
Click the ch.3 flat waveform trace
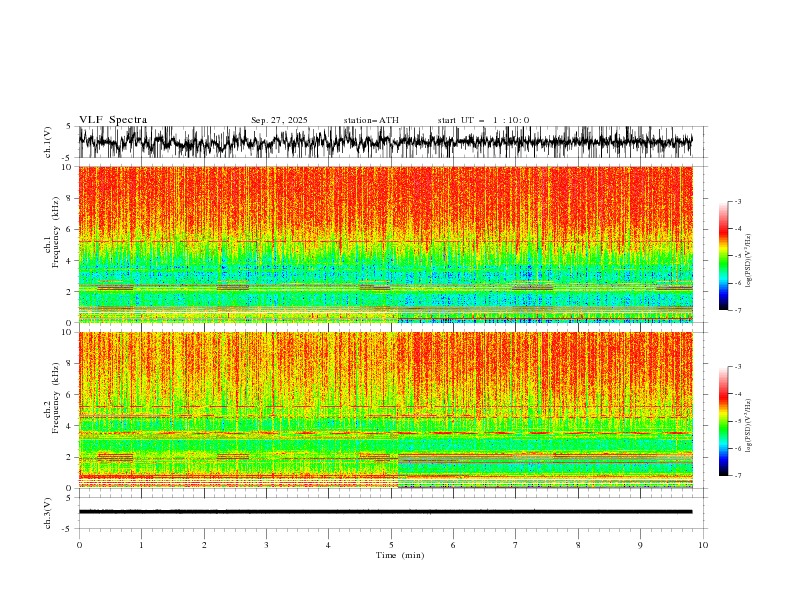[385, 512]
